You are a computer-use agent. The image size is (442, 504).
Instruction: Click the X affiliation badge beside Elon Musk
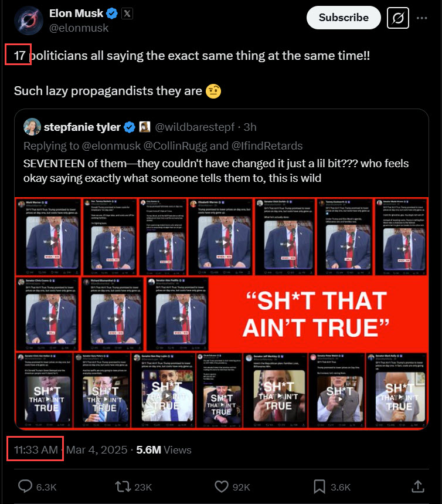[127, 13]
